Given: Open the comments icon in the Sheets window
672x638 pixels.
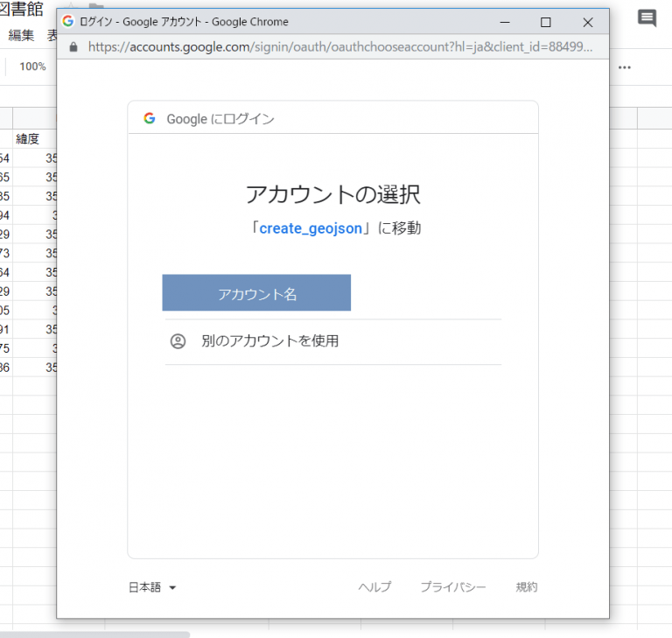Looking at the screenshot, I should [647, 18].
